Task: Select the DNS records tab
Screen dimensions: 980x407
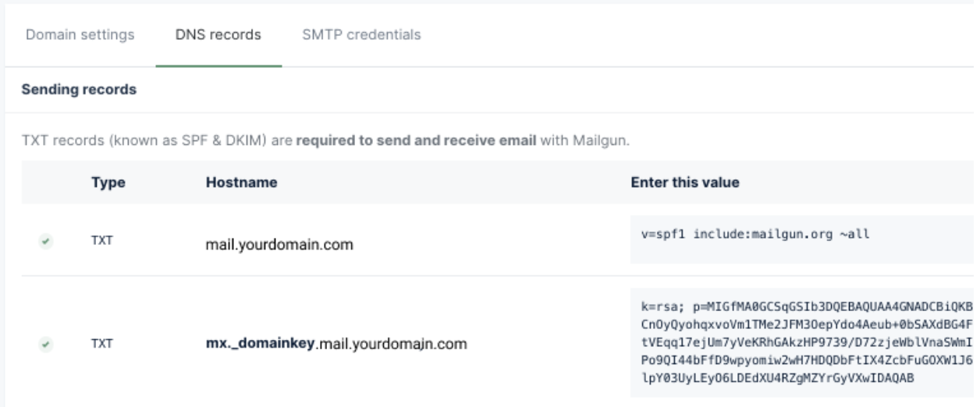Action: click(218, 35)
